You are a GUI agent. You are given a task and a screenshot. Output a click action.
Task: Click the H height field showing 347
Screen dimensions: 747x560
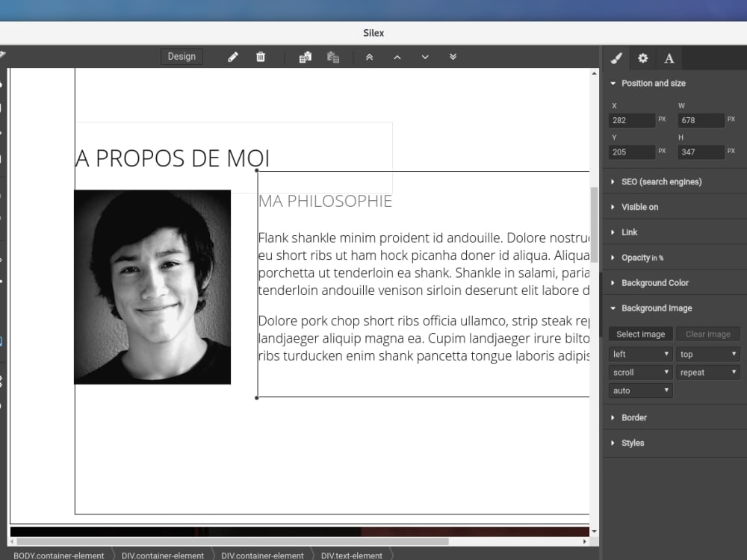(701, 152)
